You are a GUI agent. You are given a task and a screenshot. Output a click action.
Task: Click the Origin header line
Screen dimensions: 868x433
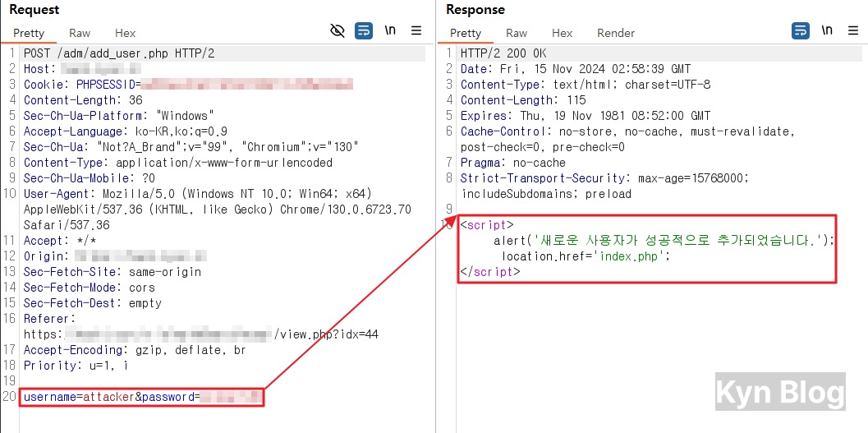click(x=115, y=256)
